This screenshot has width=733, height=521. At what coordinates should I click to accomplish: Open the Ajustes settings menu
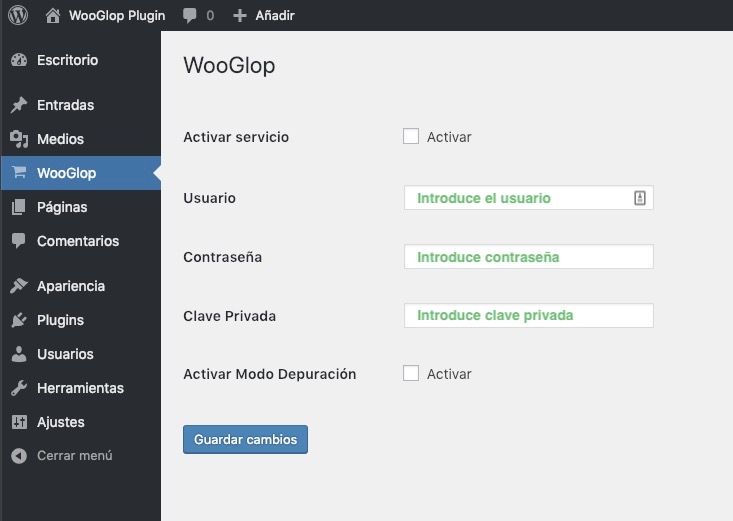tap(60, 422)
